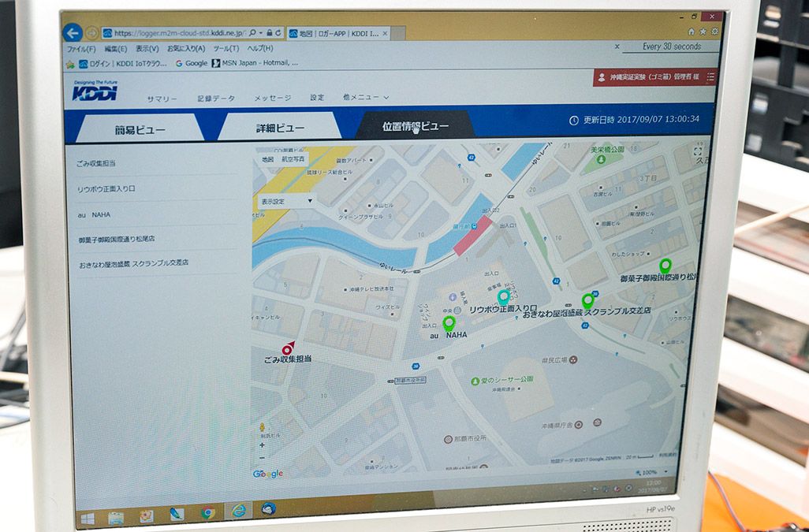Go back with the browser back arrow
This screenshot has height=532, width=809.
click(x=73, y=32)
